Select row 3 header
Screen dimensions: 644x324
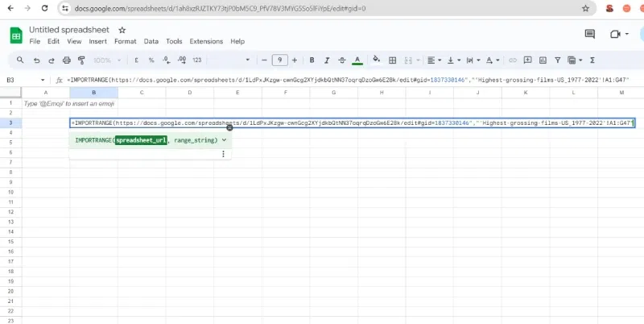tap(11, 123)
